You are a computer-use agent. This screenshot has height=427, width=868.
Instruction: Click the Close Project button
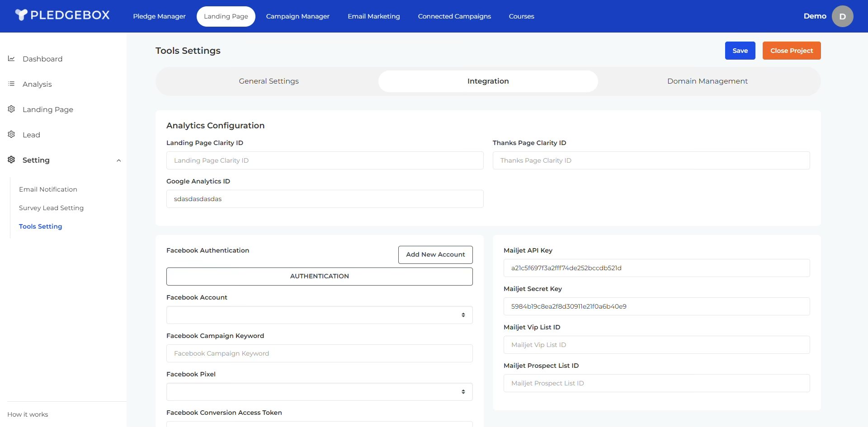(x=792, y=51)
